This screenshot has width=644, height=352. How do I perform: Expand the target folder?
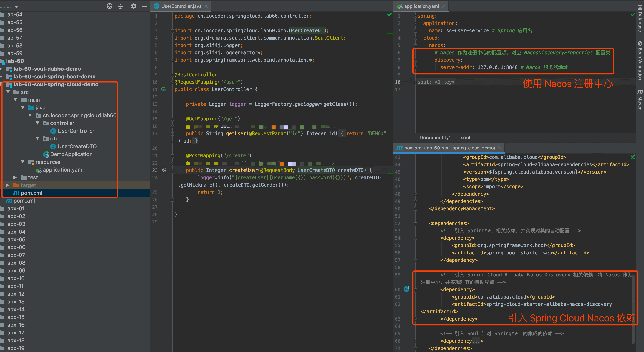pos(8,185)
